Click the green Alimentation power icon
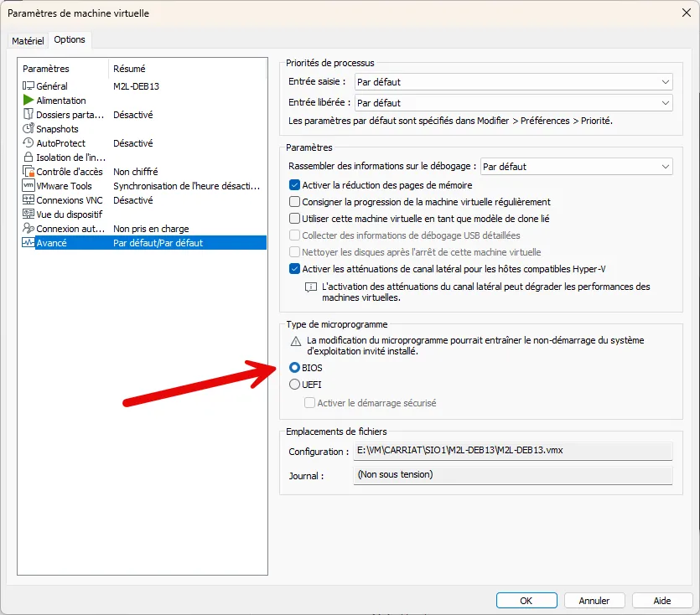The height and width of the screenshot is (615, 700). [x=29, y=101]
